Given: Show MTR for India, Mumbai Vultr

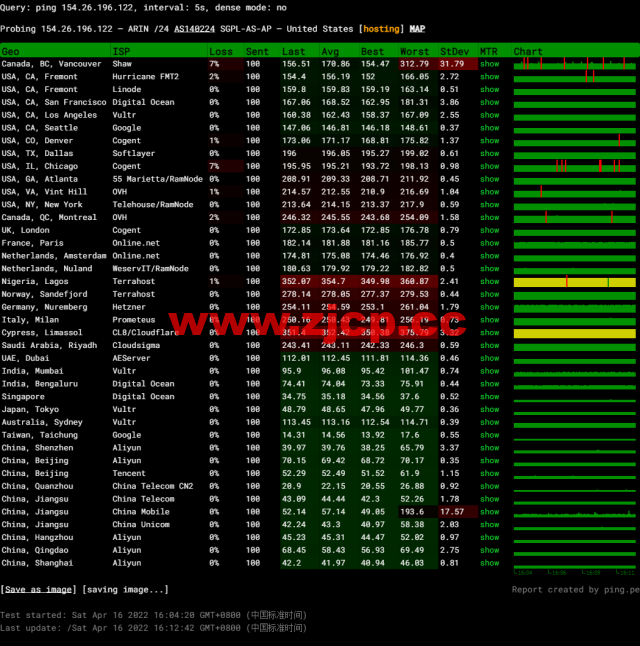Looking at the screenshot, I should tap(490, 371).
